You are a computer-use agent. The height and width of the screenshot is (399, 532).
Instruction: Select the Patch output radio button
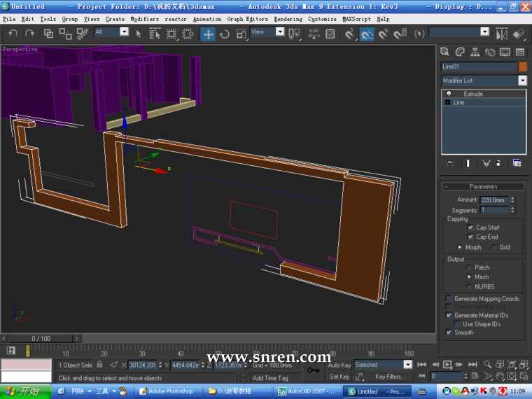click(469, 267)
